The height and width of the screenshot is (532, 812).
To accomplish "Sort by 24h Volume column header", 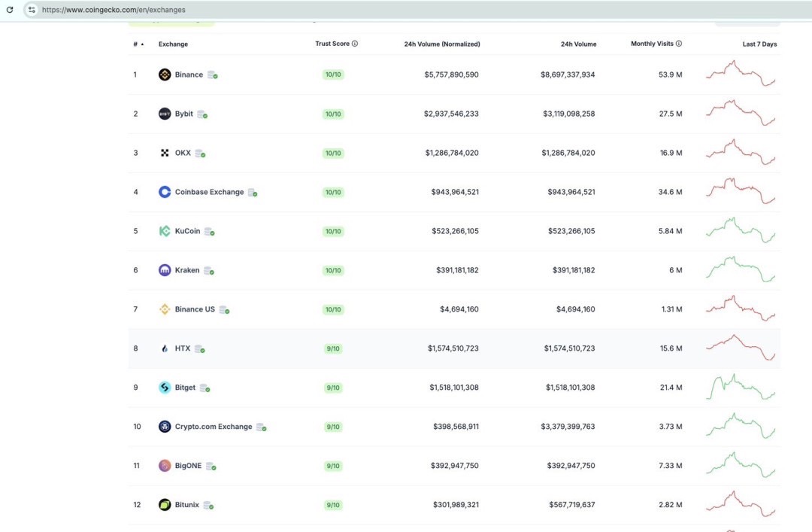I will 578,44.
